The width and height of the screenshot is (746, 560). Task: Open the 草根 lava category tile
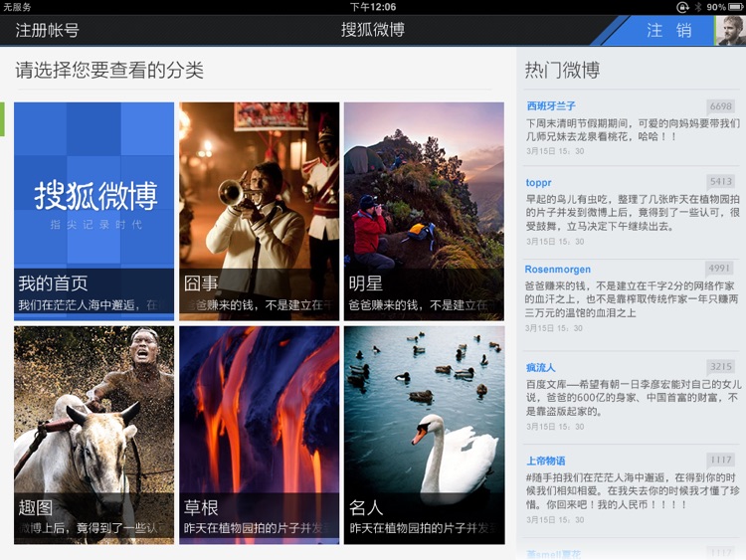point(259,435)
